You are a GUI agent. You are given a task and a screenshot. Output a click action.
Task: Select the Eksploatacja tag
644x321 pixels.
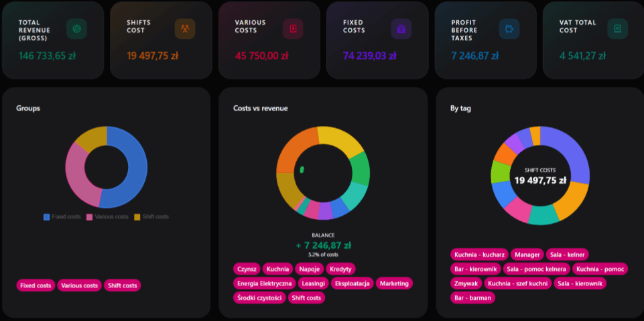point(352,283)
